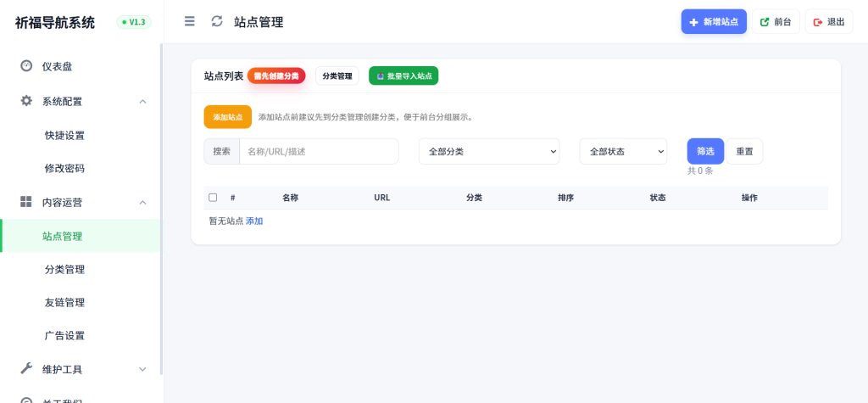The width and height of the screenshot is (868, 403).
Task: Open the 全部状态 dropdown
Action: point(623,151)
